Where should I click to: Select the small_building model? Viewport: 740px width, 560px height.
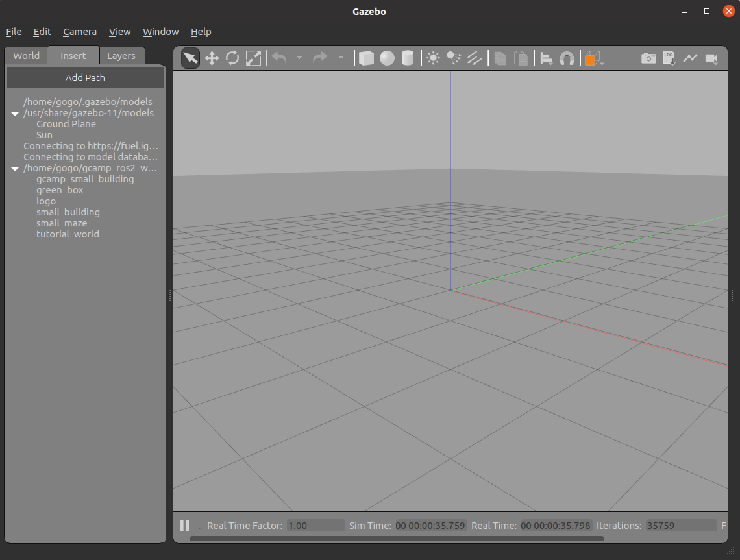point(68,212)
